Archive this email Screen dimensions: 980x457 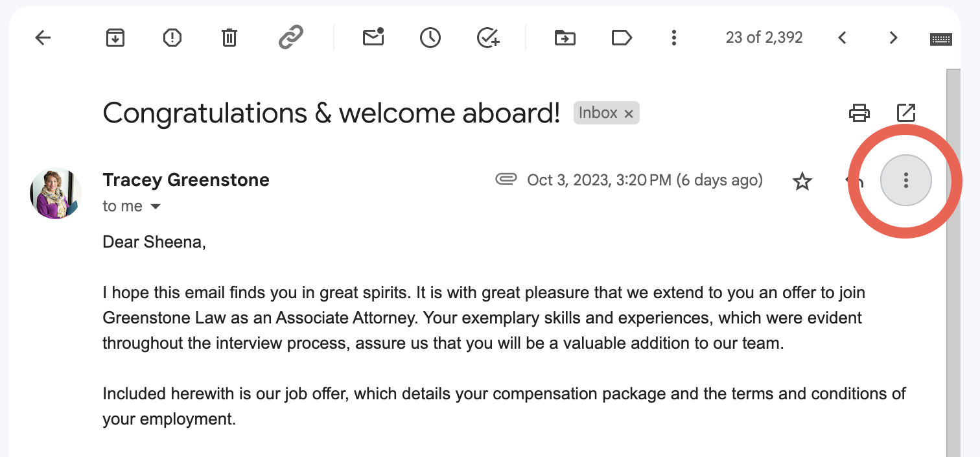tap(115, 38)
